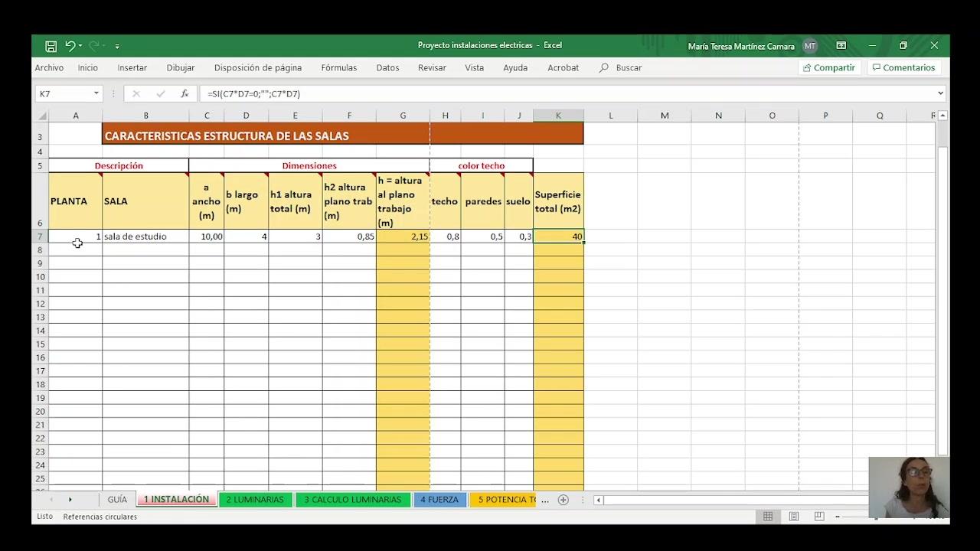Click the Name Box showing K7
Image resolution: width=980 pixels, height=551 pixels.
(64, 93)
